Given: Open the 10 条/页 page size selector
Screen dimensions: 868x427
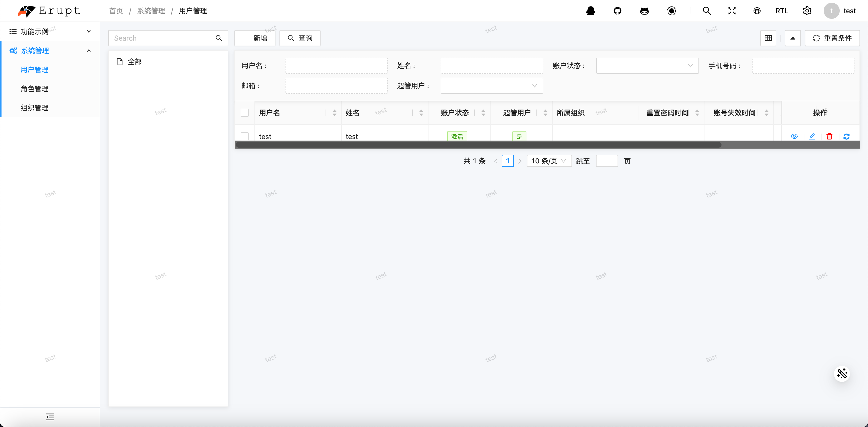Looking at the screenshot, I should coord(549,161).
